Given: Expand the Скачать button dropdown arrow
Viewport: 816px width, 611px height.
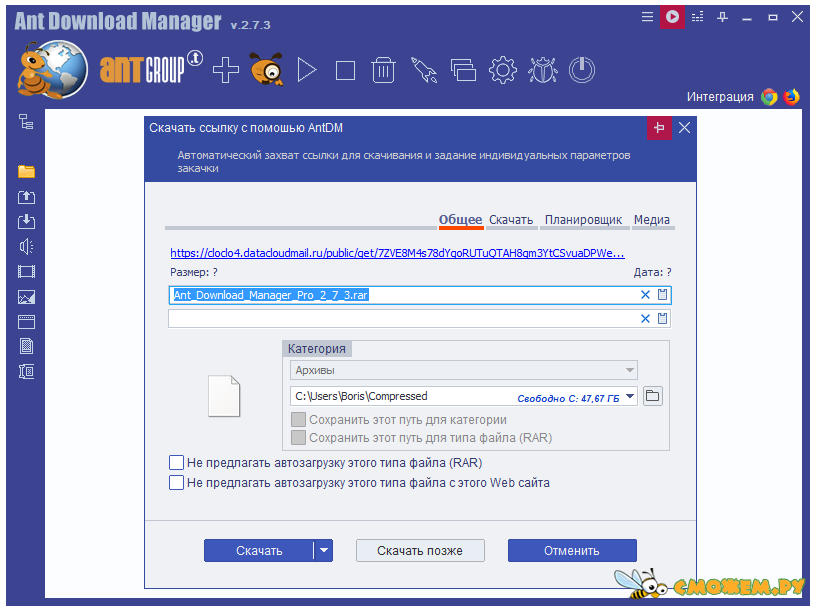Looking at the screenshot, I should (x=324, y=551).
